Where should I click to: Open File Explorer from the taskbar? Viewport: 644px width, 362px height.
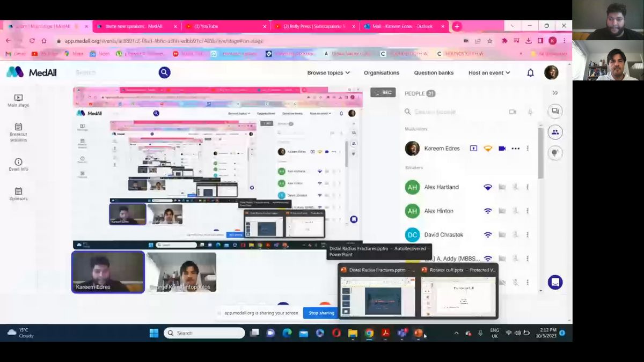tap(353, 333)
